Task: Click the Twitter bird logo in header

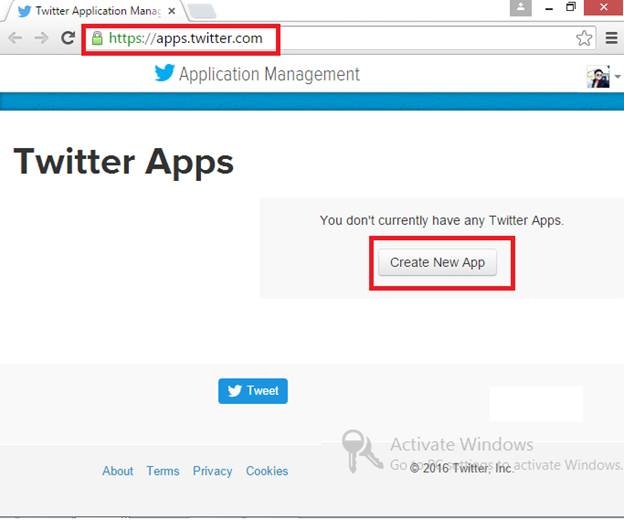Action: [x=164, y=73]
